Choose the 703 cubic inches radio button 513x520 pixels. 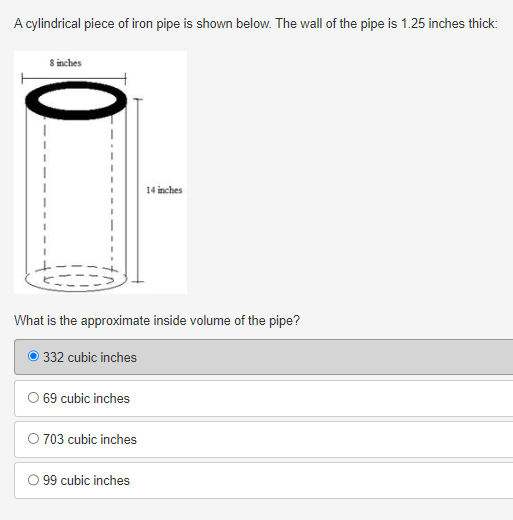33,438
